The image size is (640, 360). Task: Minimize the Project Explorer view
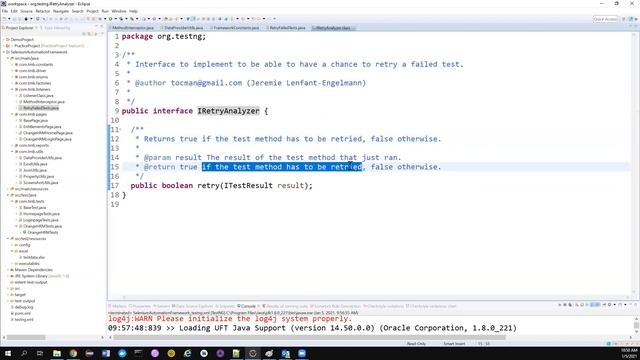coord(96,27)
